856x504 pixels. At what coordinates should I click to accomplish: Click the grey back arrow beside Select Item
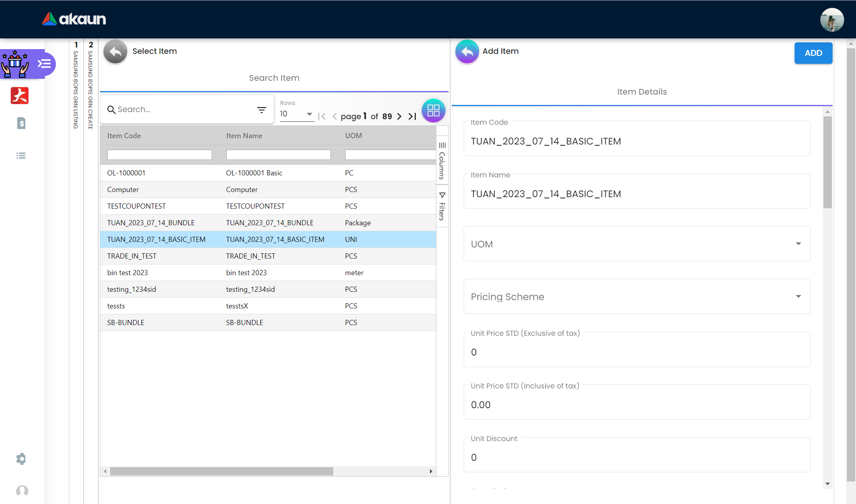[115, 51]
